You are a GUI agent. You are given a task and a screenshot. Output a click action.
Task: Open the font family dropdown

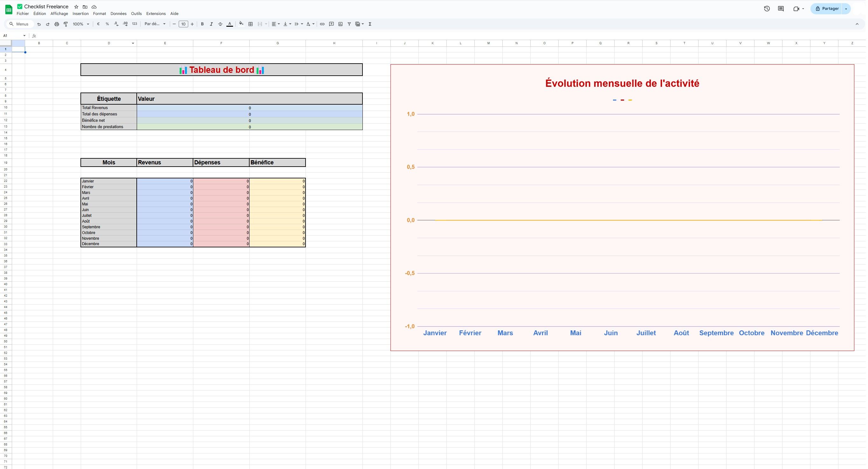(155, 24)
